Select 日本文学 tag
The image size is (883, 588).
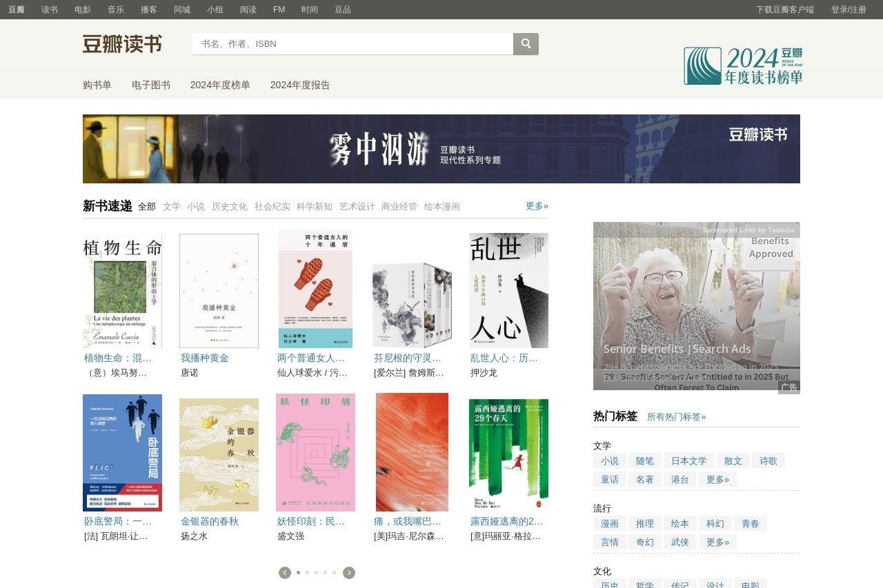tap(689, 460)
